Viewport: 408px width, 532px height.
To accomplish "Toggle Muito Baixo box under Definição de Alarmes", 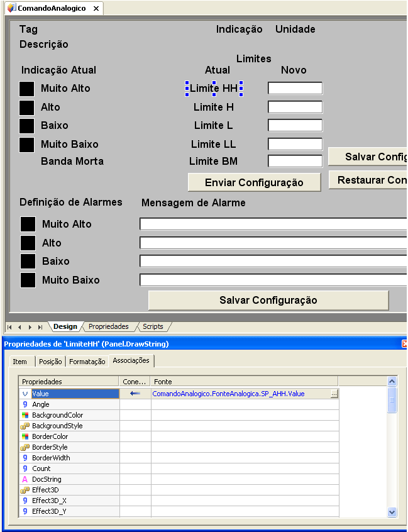I will [x=28, y=280].
